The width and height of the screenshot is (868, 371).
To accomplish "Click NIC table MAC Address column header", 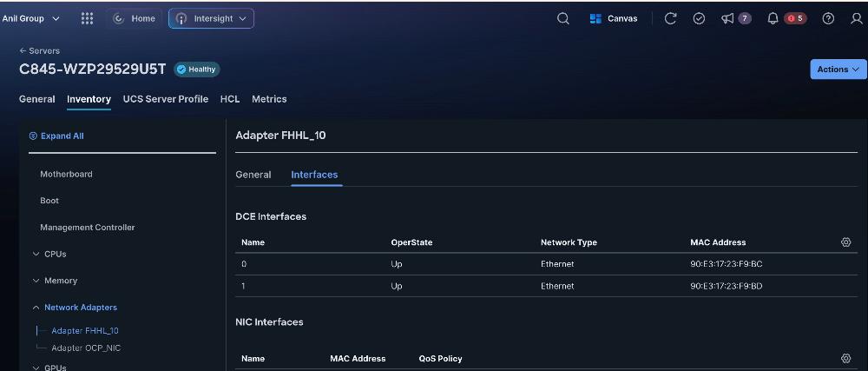I will coord(358,358).
